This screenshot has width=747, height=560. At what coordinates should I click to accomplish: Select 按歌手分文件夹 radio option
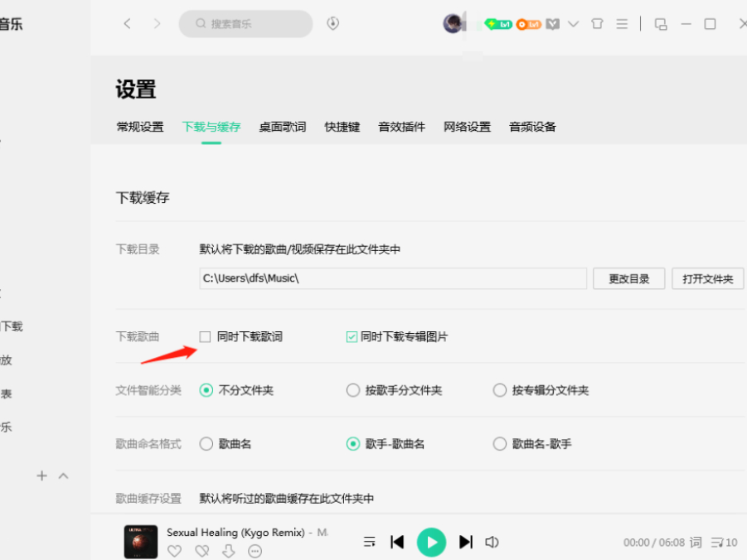click(353, 390)
